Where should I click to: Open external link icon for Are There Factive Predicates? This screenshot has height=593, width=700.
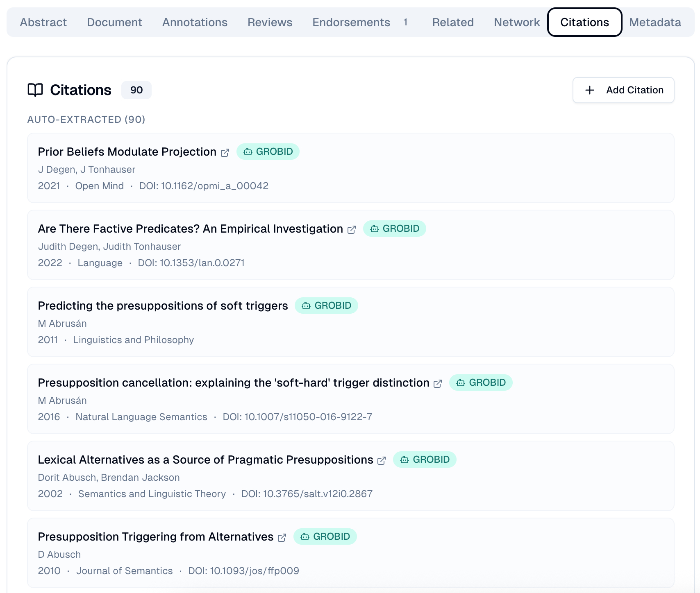click(x=352, y=230)
